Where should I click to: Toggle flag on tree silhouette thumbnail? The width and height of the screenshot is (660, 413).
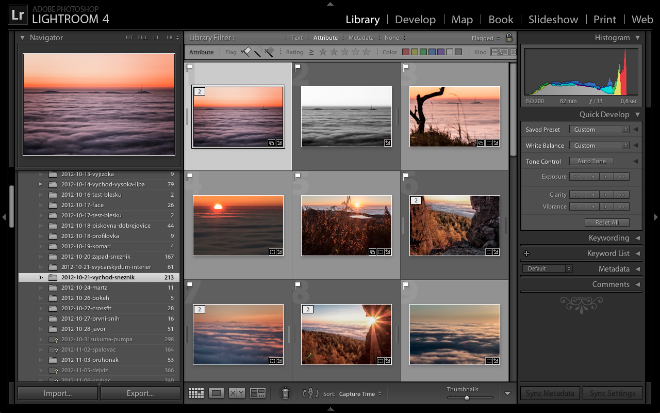(x=406, y=67)
